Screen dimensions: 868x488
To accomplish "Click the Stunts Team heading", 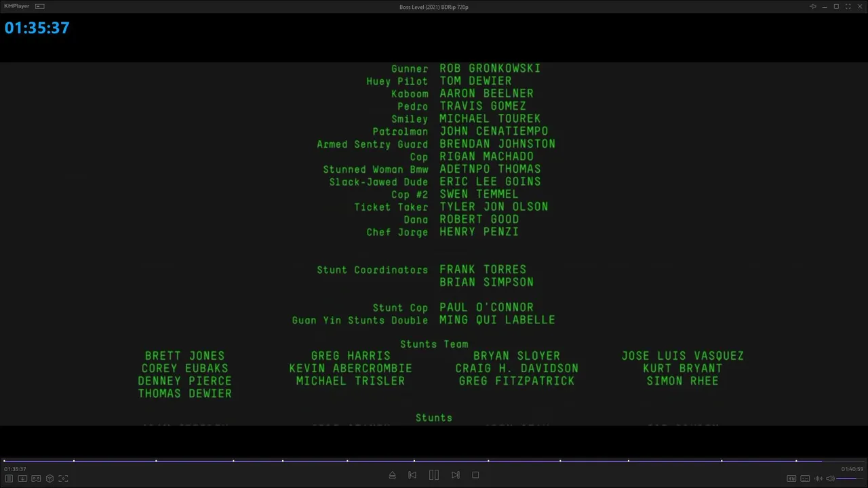I will click(x=434, y=344).
